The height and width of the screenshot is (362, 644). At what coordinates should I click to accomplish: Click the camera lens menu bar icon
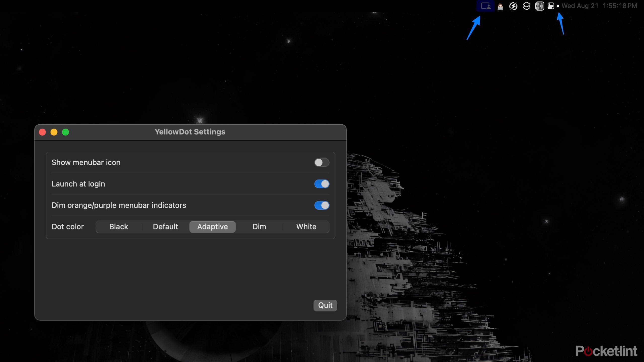(x=539, y=6)
